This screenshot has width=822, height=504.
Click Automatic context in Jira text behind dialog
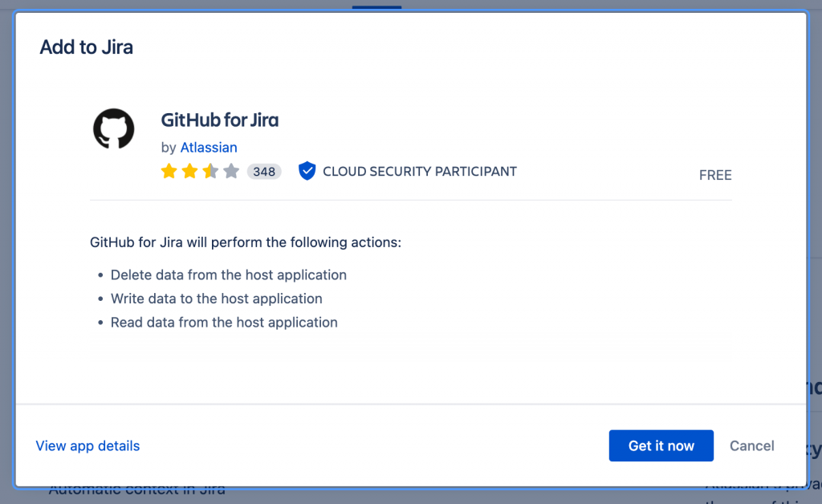click(136, 492)
